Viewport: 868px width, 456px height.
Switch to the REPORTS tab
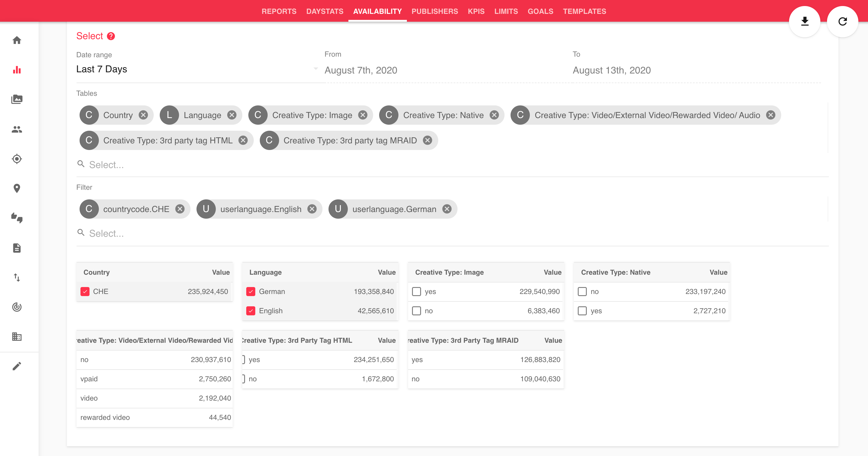[279, 11]
